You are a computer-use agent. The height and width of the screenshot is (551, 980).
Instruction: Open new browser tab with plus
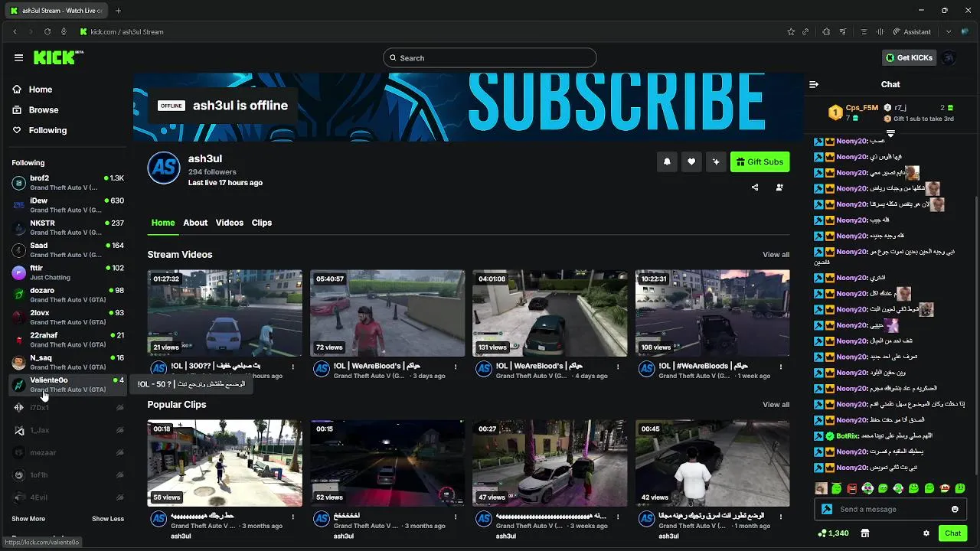[x=118, y=11]
